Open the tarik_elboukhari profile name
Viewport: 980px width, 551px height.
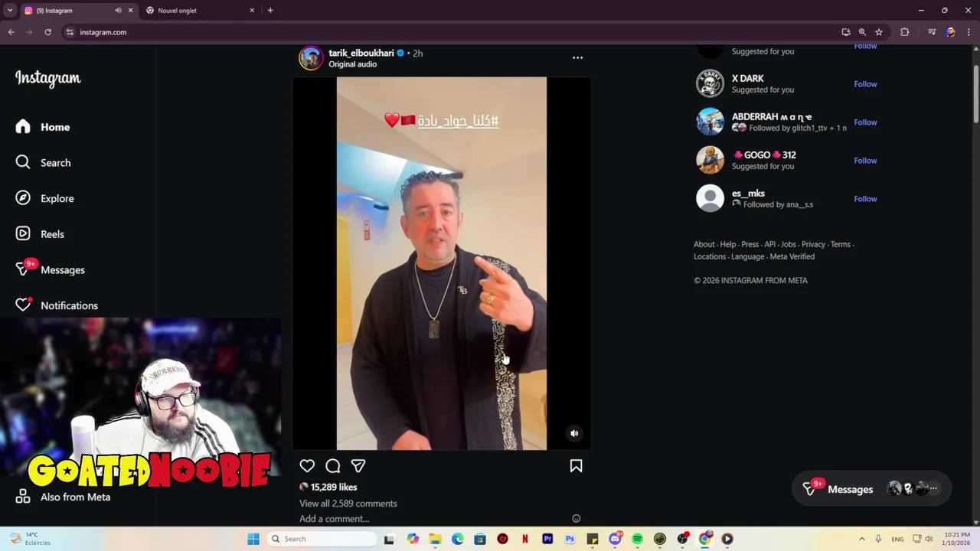[361, 53]
